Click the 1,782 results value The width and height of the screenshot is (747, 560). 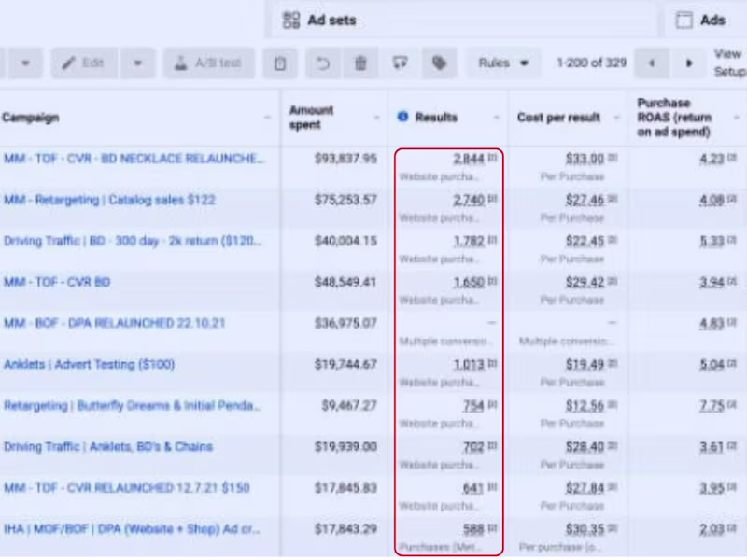pyautogui.click(x=469, y=241)
